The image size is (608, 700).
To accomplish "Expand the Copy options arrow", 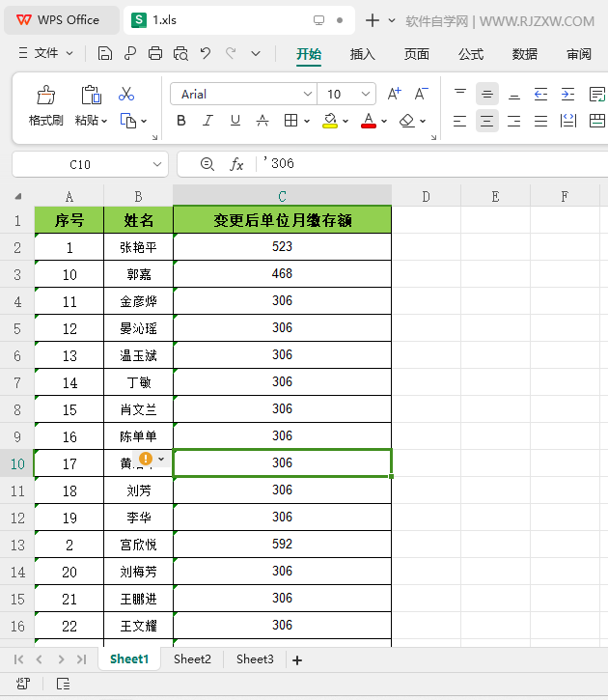I will [x=144, y=121].
